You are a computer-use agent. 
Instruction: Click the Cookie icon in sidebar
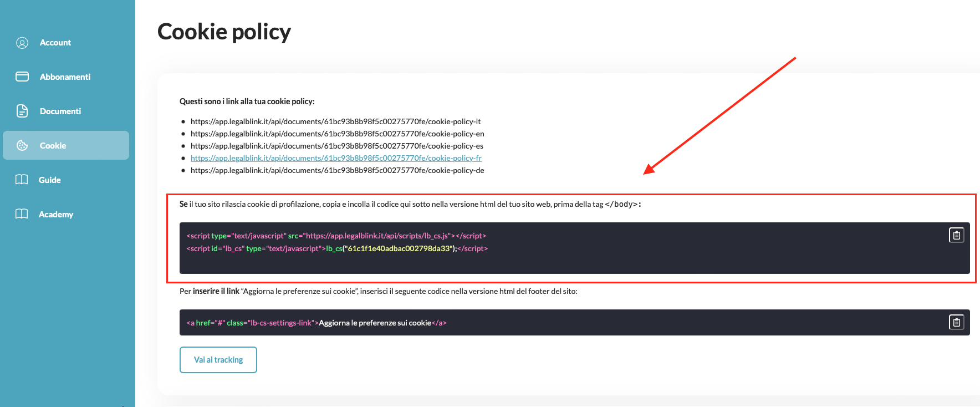pyautogui.click(x=22, y=145)
